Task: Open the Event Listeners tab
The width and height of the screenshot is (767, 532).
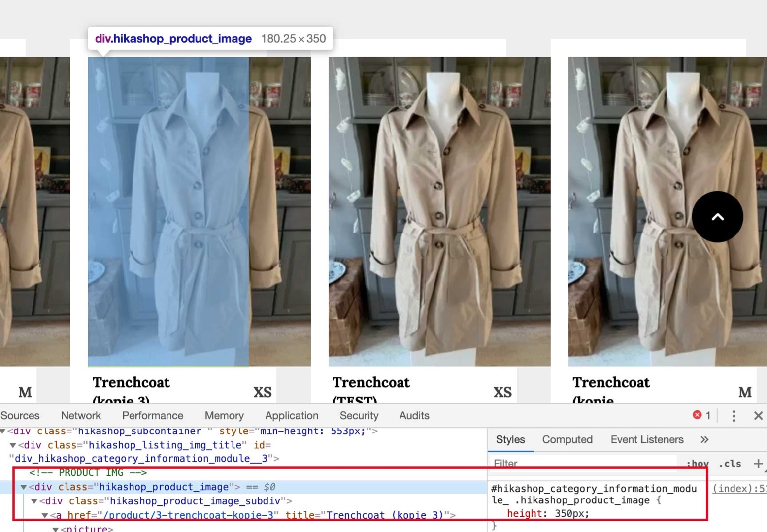Action: click(647, 439)
